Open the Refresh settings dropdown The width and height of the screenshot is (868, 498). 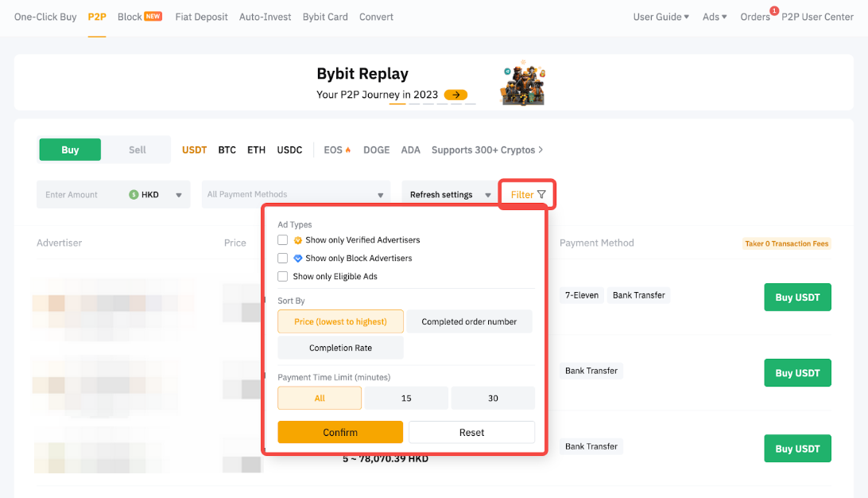pos(448,194)
